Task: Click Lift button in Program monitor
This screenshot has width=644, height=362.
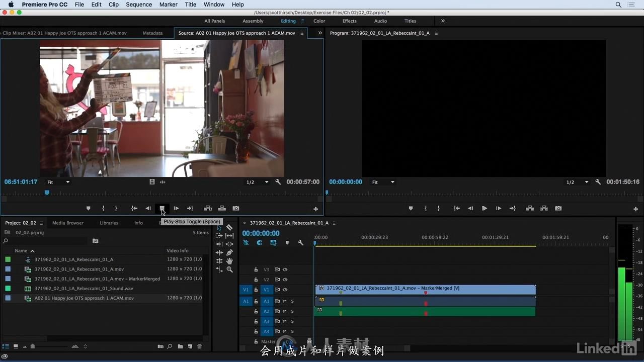Action: click(530, 208)
